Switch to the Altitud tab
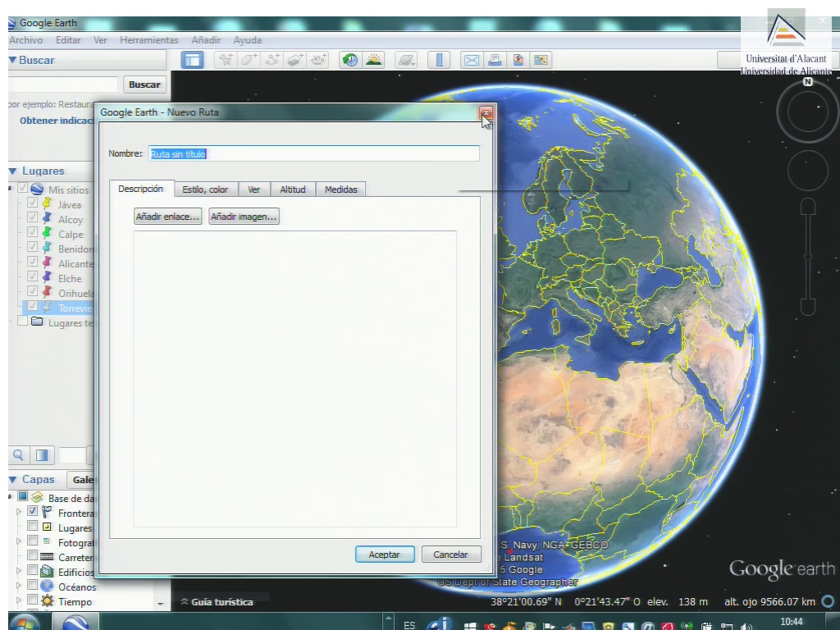 [293, 189]
